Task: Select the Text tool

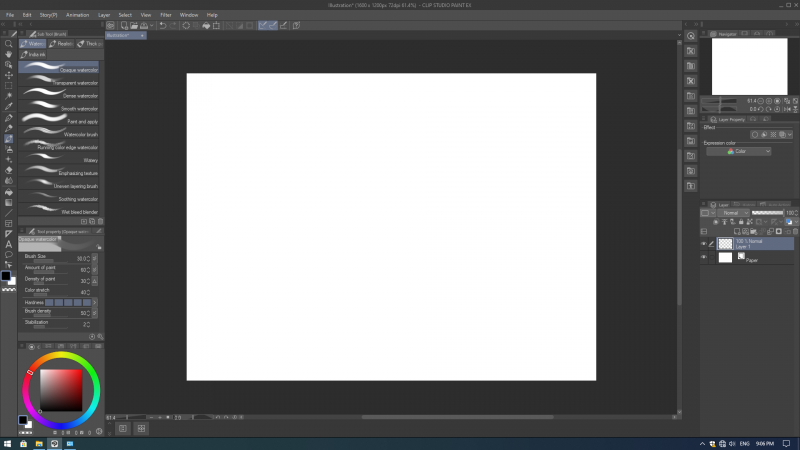Action: [x=9, y=243]
